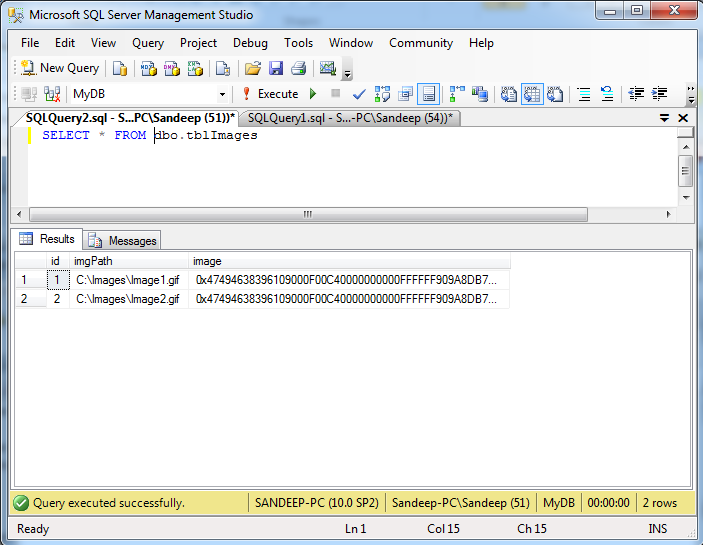Uncomment the selected lines
The width and height of the screenshot is (703, 545).
[x=607, y=94]
